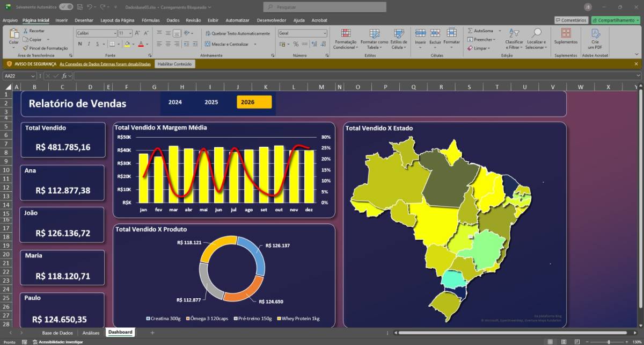Expand the Preencher dropdown
The height and width of the screenshot is (345, 644).
[494, 39]
